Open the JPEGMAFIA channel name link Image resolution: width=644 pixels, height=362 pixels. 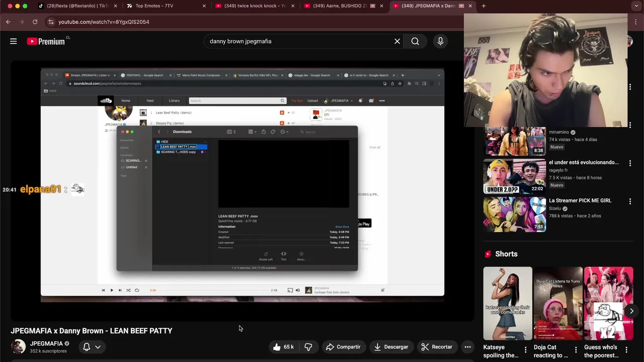coord(46,344)
